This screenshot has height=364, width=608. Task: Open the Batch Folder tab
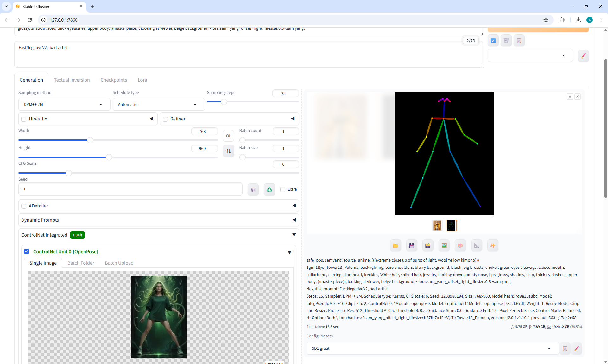81,263
